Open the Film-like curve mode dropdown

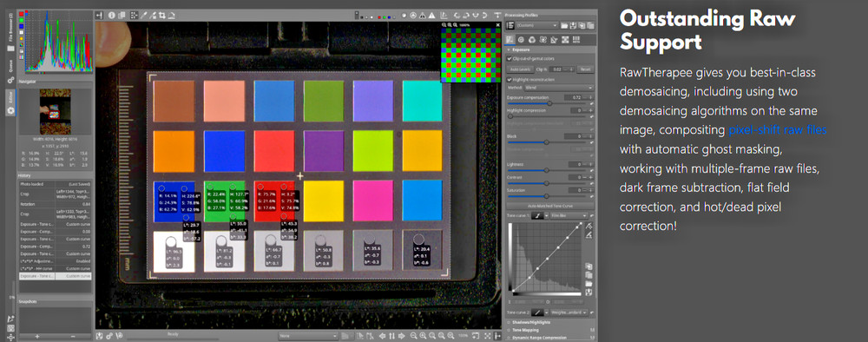pos(569,215)
